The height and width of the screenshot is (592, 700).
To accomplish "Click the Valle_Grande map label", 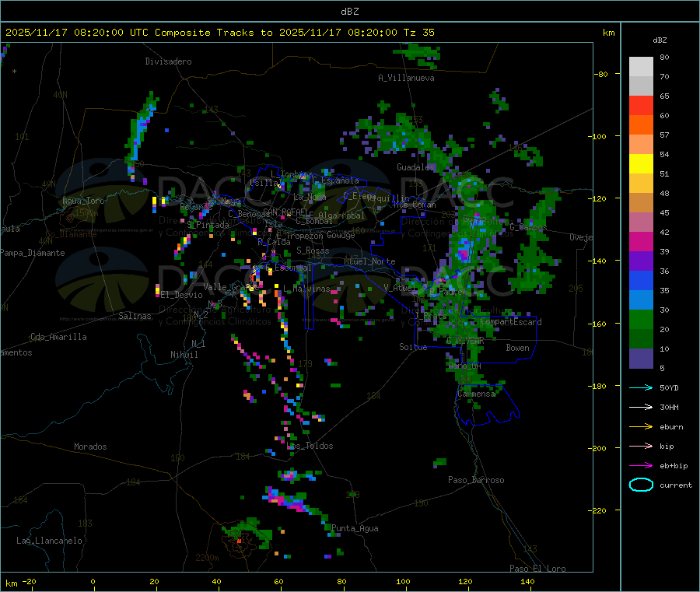I will click(231, 287).
